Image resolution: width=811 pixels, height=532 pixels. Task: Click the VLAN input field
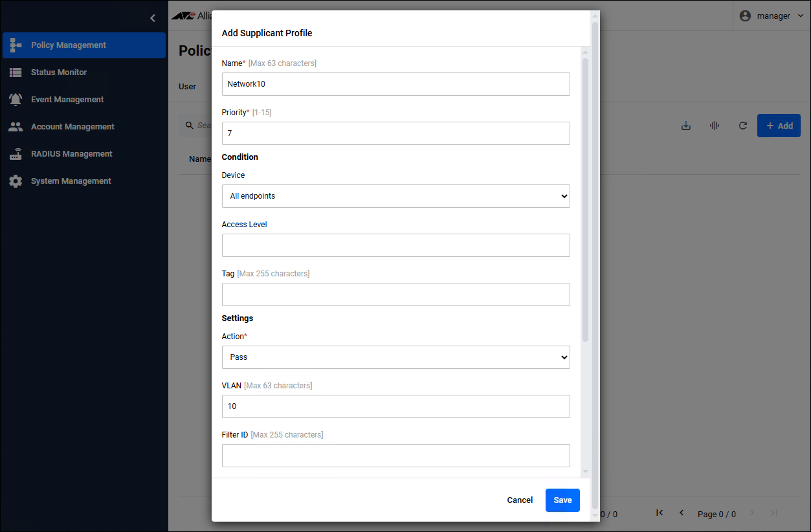point(395,406)
